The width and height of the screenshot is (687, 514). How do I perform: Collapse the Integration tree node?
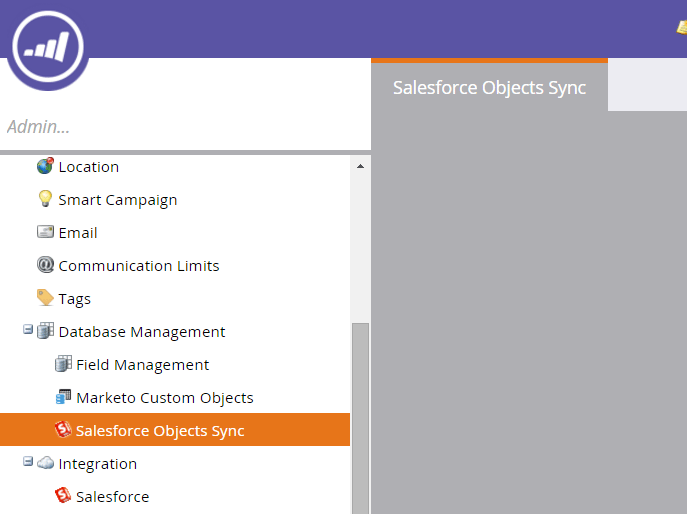(28, 461)
